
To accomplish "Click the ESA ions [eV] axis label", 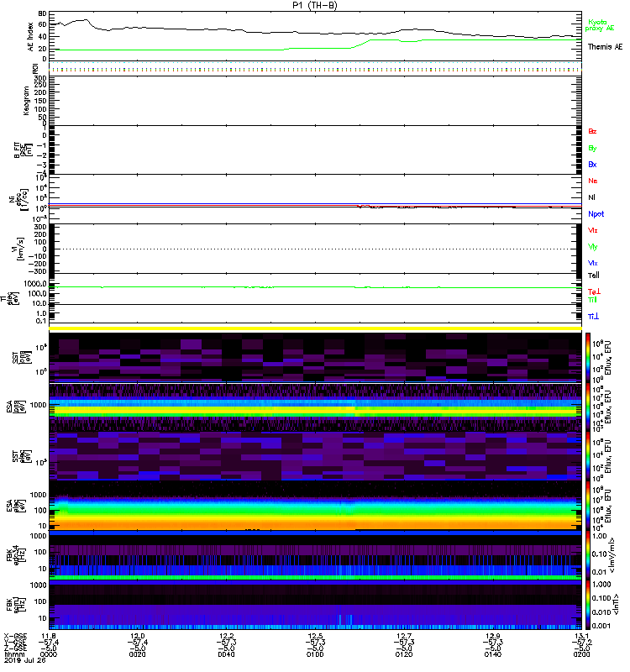I will click(x=16, y=407).
